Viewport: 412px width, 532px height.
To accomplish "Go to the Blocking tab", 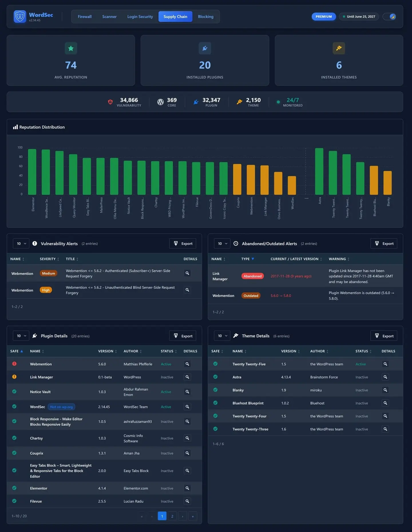I will 206,17.
